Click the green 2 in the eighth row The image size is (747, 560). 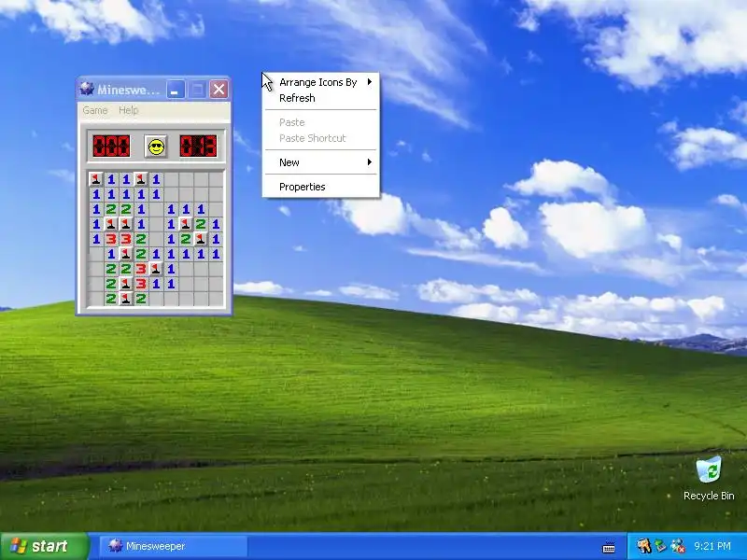pyautogui.click(x=111, y=284)
